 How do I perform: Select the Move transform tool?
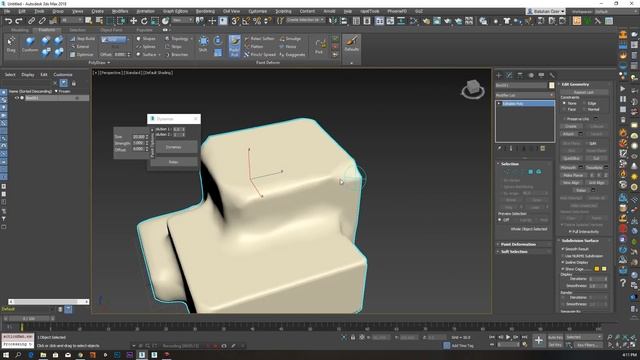click(133, 21)
